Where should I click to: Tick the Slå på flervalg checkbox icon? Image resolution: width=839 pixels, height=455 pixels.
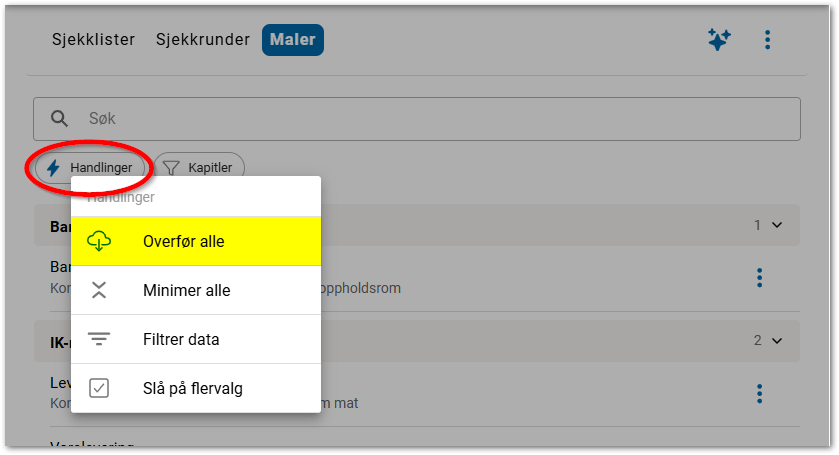pos(99,388)
